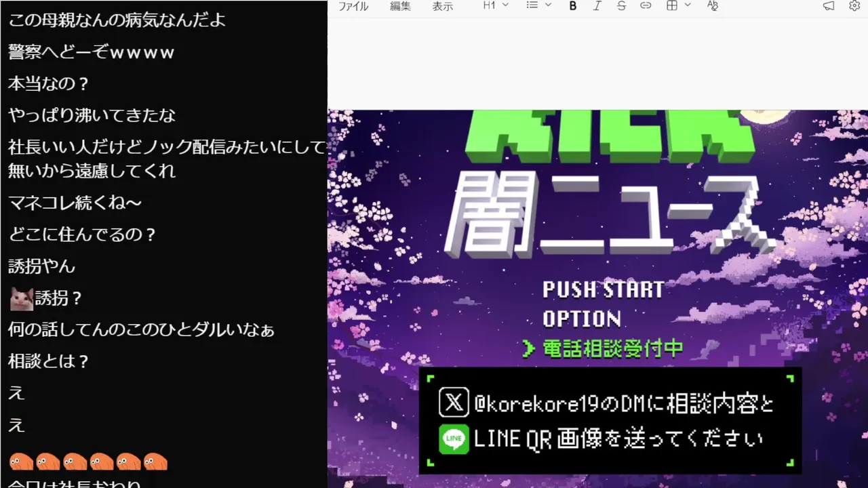
Task: Click comment starting '社長いい人だけど'
Action: click(x=167, y=159)
